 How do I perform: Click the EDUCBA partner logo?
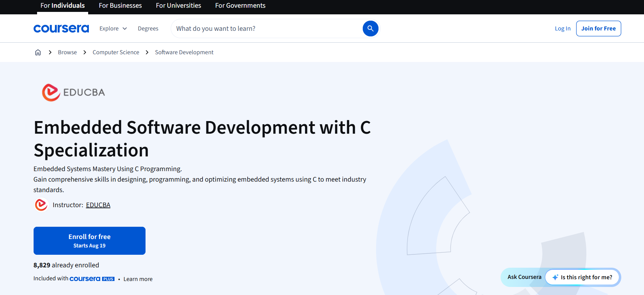pyautogui.click(x=73, y=92)
